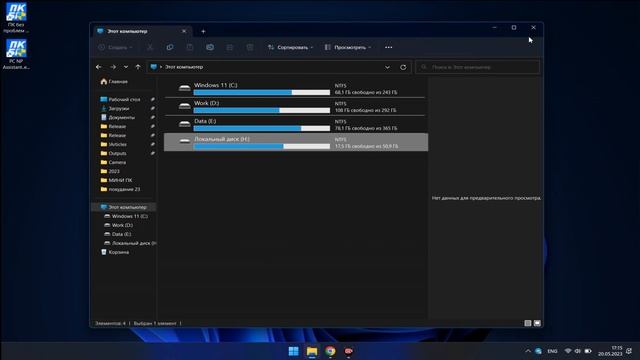
Task: Click Локальный диск (H:) name in drive list
Action: 222,139
